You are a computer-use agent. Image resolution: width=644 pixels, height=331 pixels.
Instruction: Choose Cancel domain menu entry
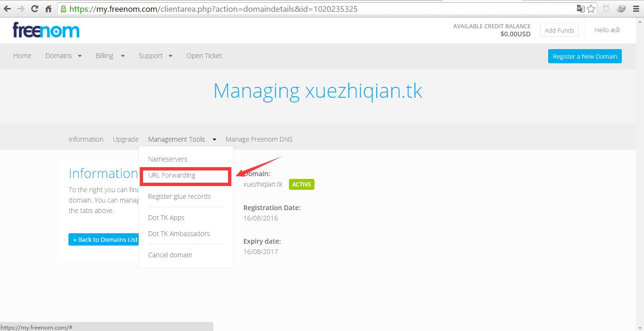(170, 255)
